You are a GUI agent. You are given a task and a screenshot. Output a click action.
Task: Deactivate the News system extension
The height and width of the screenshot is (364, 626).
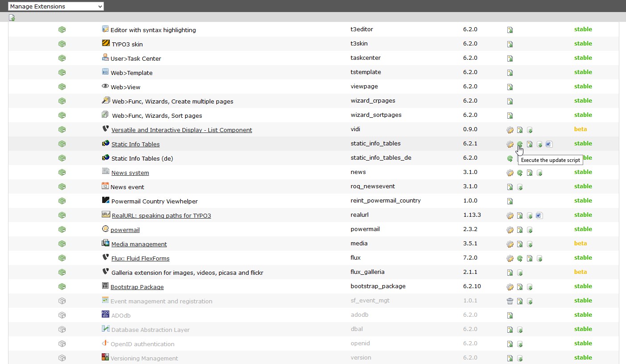[x=62, y=173]
